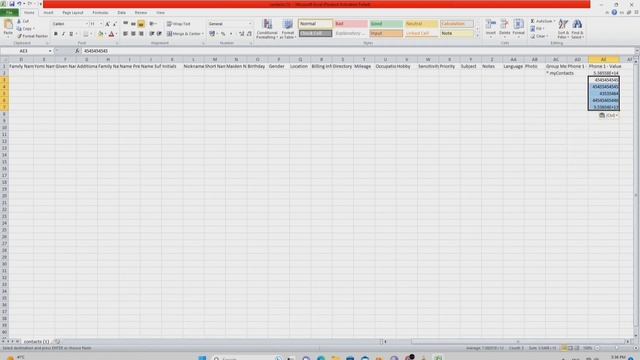Click the Format Painter brush
Screen dimensions: 640x360
click(19, 36)
